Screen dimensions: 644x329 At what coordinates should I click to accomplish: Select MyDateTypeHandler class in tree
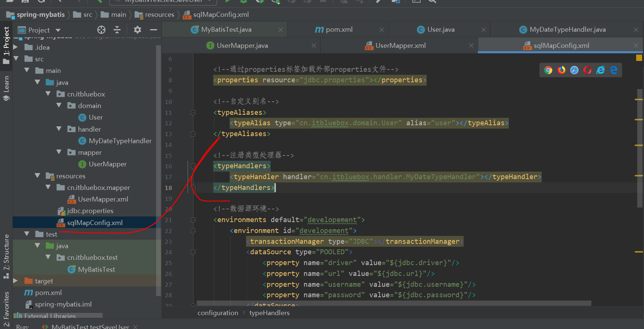click(115, 141)
